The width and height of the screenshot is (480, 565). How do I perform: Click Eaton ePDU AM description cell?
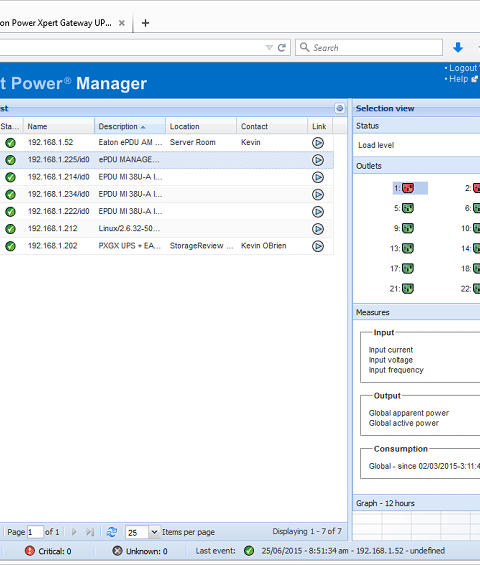point(130,142)
